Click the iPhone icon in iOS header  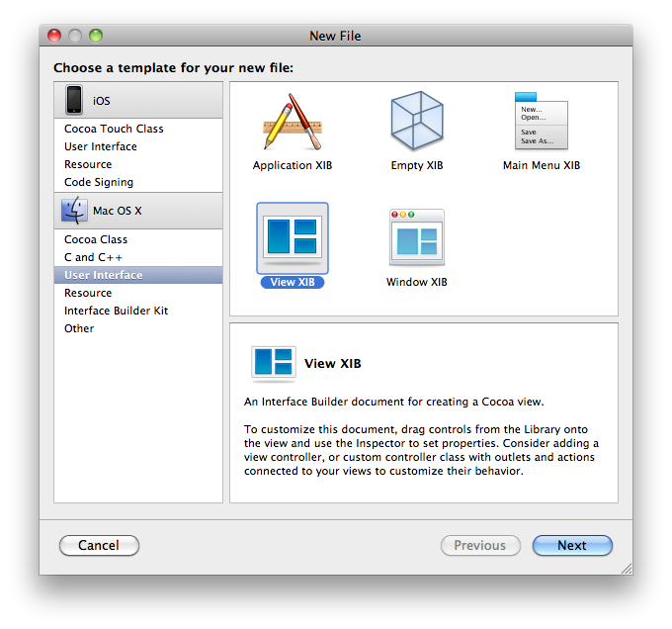[74, 101]
